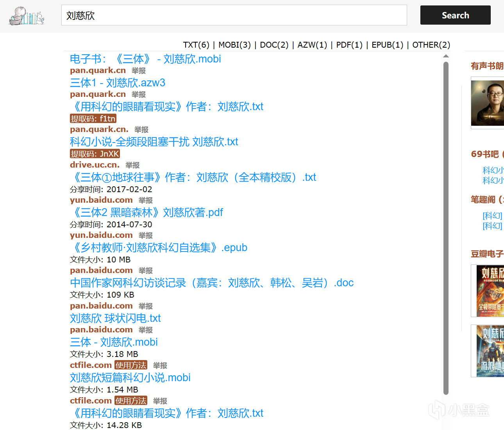Click 举报 for 三体1 azw3 result

[139, 95]
